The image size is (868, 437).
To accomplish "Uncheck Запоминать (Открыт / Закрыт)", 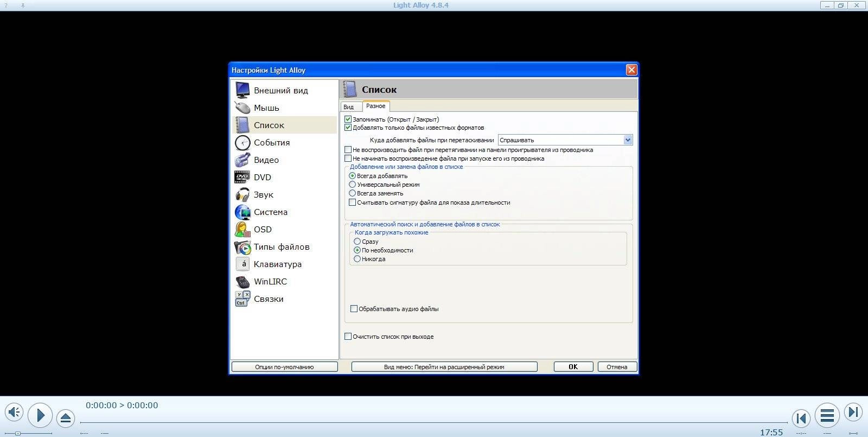I will pos(348,119).
